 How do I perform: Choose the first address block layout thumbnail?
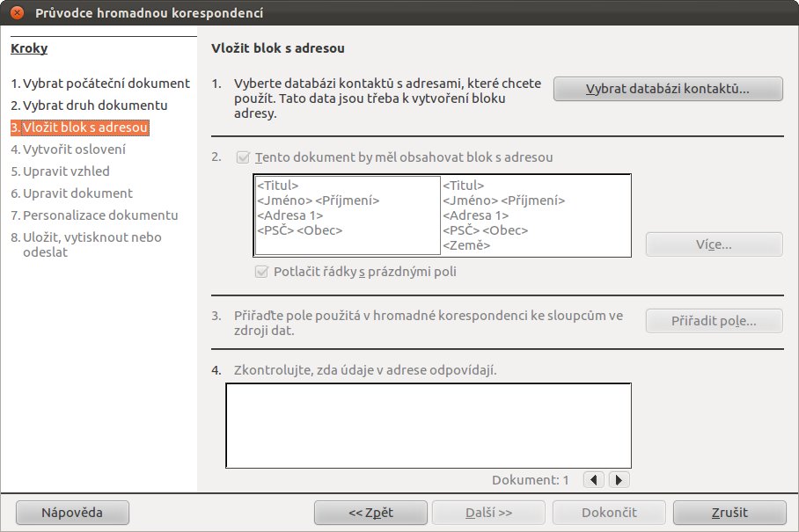coord(347,215)
